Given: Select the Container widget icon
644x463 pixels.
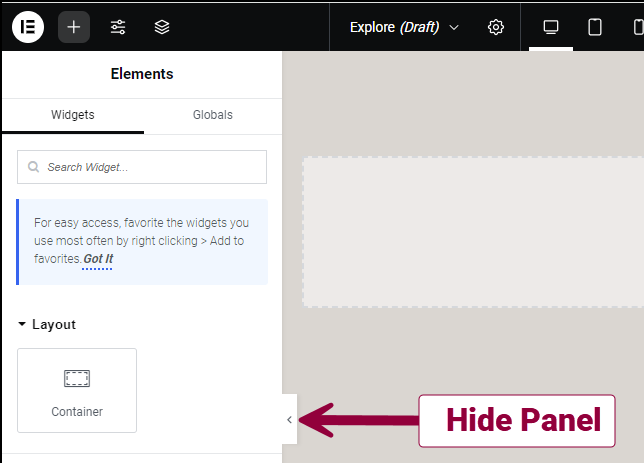Looking at the screenshot, I should 77,378.
